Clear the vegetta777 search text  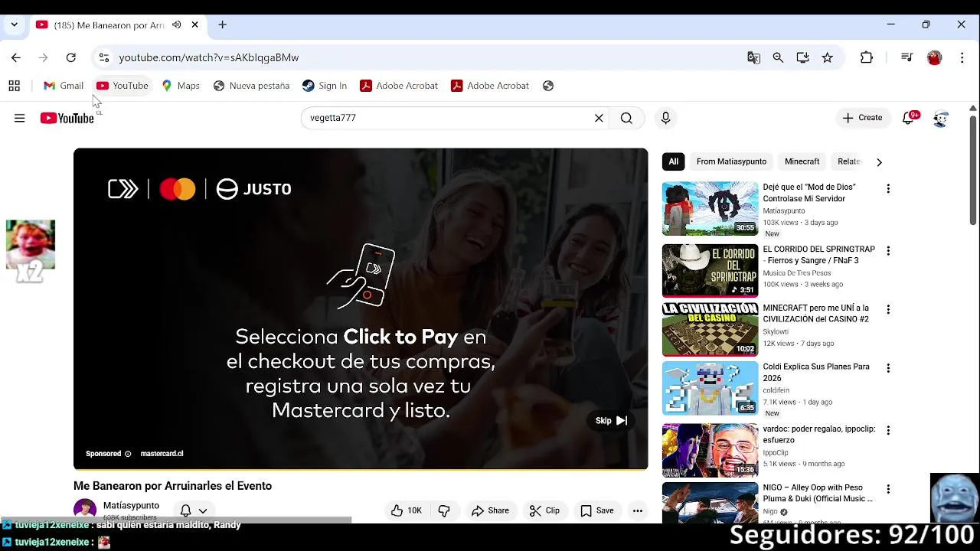(x=599, y=118)
